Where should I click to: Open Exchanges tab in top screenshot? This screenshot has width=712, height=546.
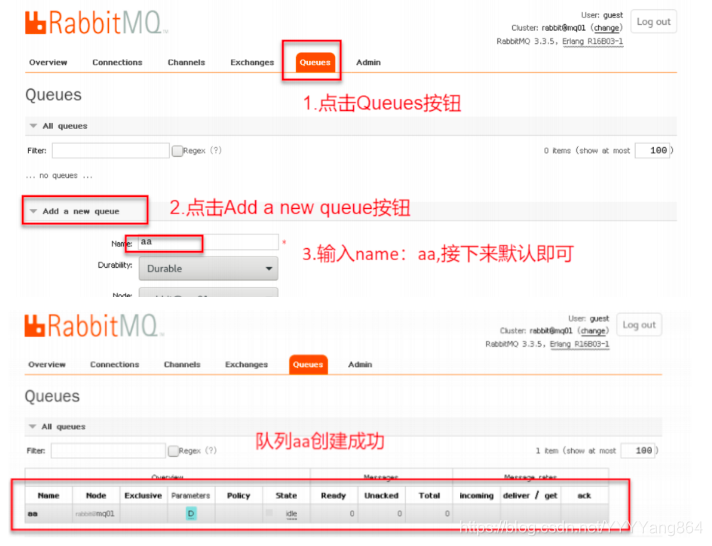click(x=252, y=62)
